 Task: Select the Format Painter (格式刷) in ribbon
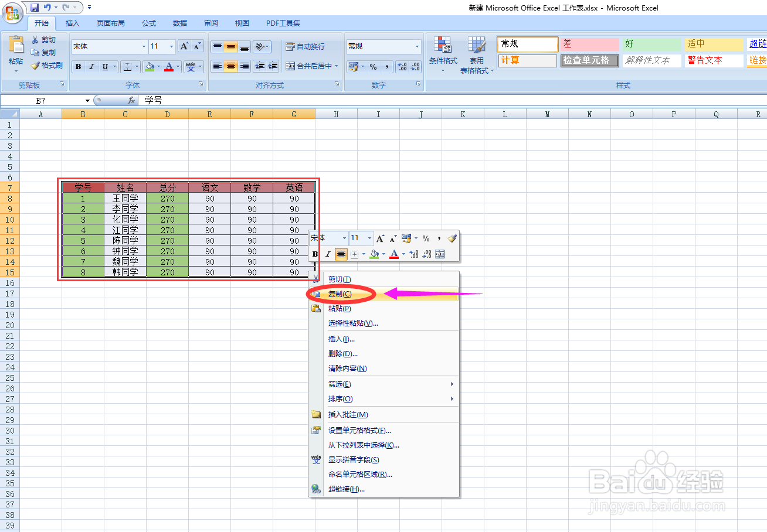47,66
